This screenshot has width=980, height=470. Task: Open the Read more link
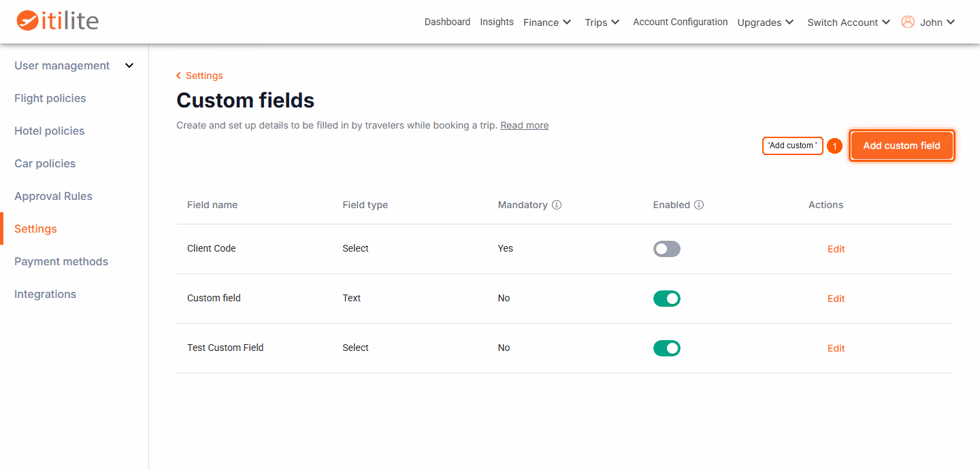(524, 125)
